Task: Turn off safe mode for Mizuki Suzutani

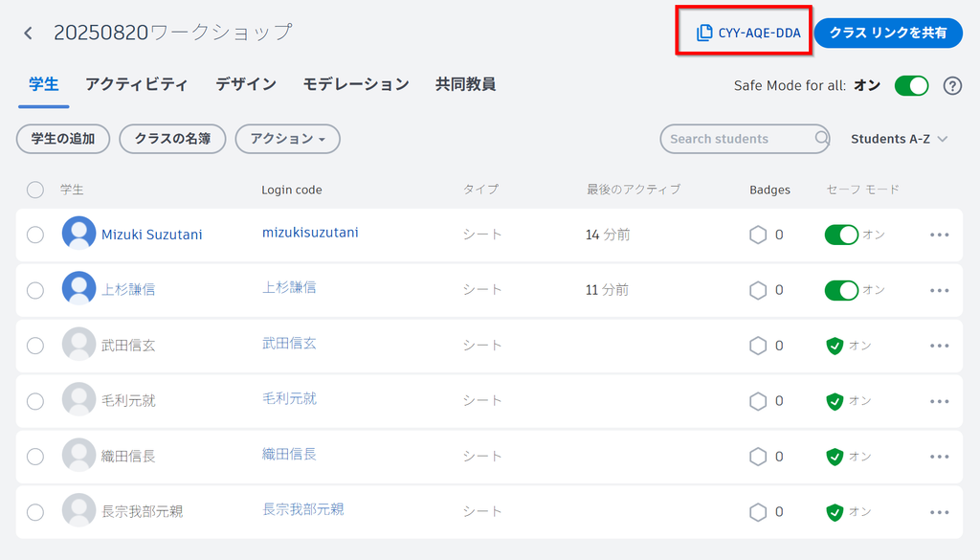Action: pyautogui.click(x=841, y=235)
